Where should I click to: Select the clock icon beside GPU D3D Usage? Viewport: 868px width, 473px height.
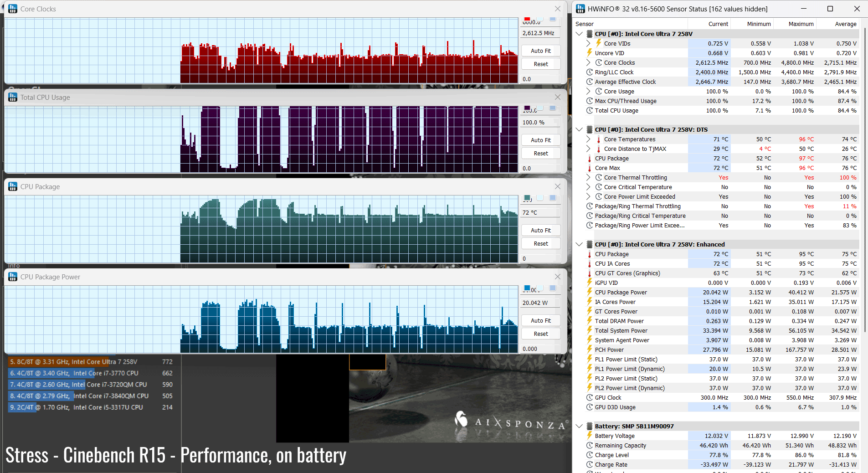click(590, 407)
